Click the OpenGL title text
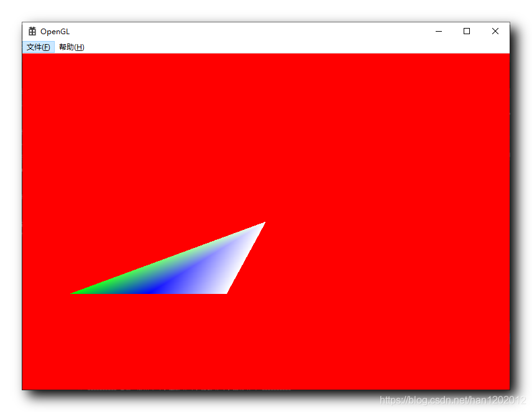This screenshot has width=532, height=412. click(x=55, y=31)
